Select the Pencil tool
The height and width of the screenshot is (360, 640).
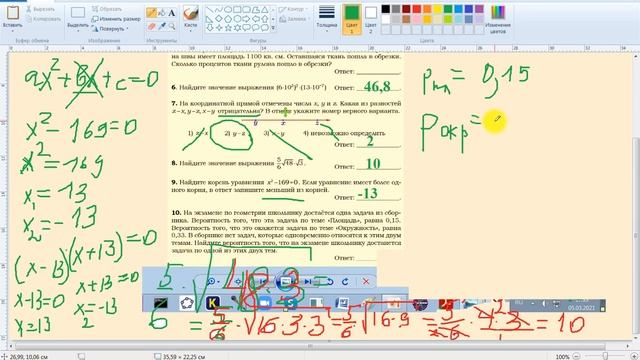[151, 13]
